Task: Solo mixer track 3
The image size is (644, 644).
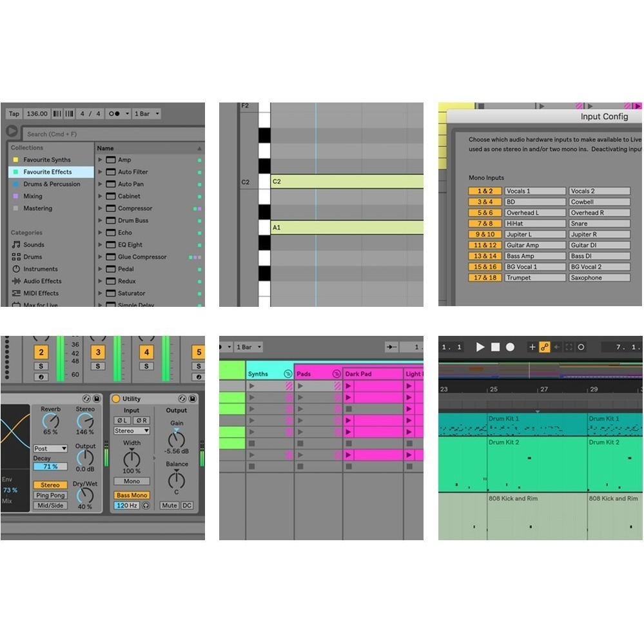Action: tap(98, 366)
